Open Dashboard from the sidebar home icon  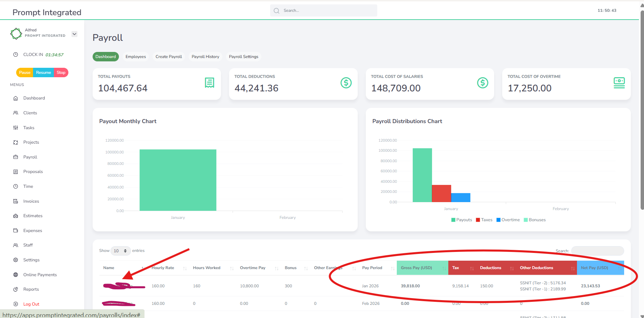point(15,98)
